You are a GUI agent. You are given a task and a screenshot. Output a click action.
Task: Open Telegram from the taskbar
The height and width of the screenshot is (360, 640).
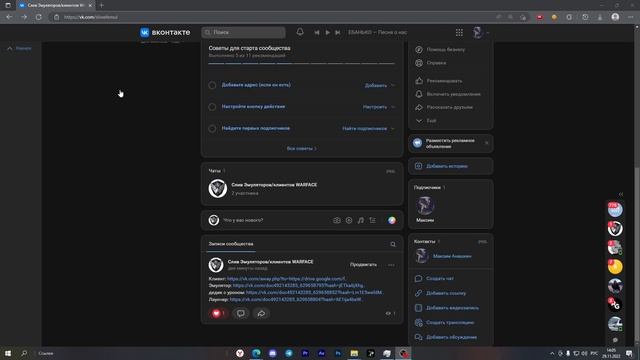point(289,353)
